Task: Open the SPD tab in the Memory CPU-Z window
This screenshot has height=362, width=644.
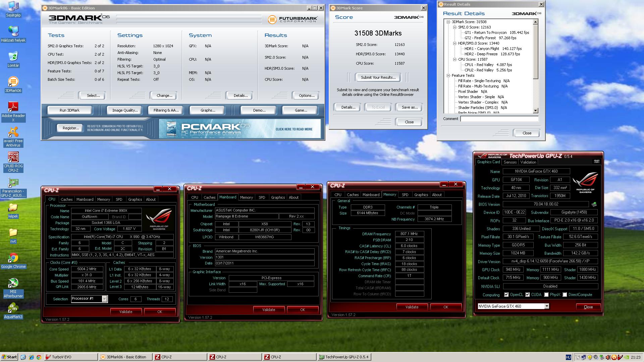Action: pos(405,195)
